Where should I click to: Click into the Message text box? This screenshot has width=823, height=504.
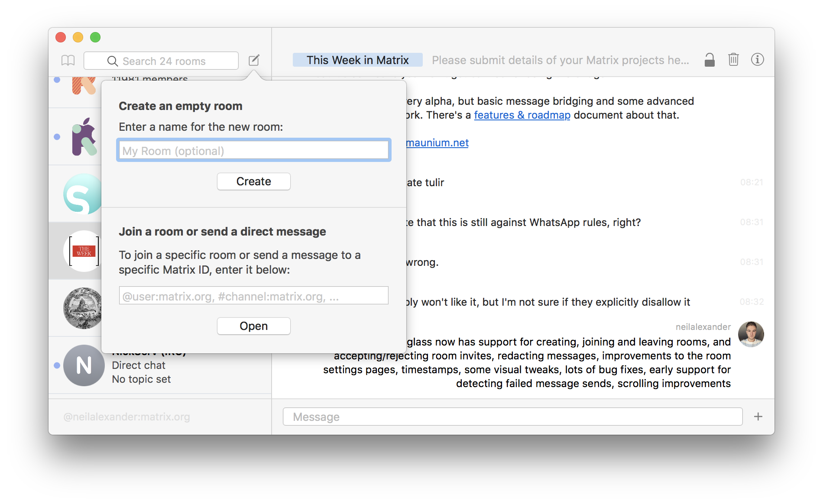512,417
